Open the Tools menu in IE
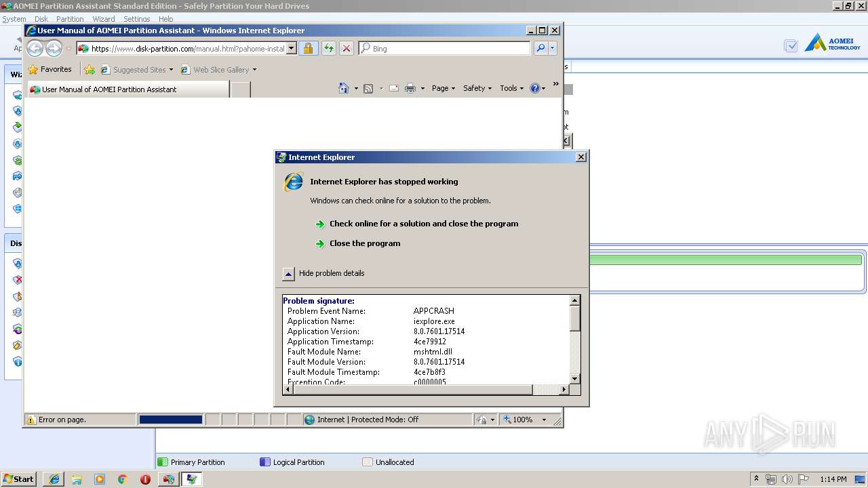This screenshot has height=488, width=868. tap(512, 88)
